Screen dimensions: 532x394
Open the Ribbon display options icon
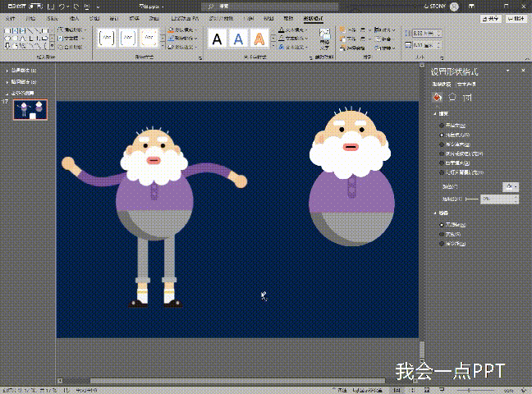(x=471, y=7)
